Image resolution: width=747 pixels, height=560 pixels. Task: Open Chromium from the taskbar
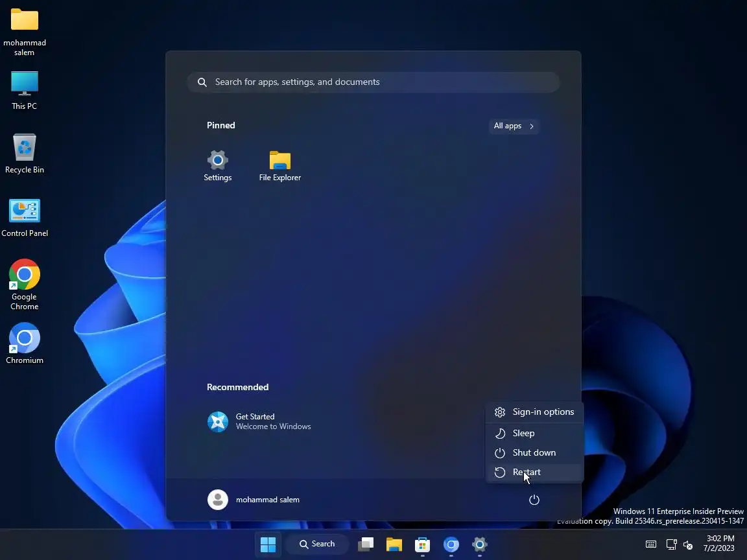pyautogui.click(x=451, y=544)
